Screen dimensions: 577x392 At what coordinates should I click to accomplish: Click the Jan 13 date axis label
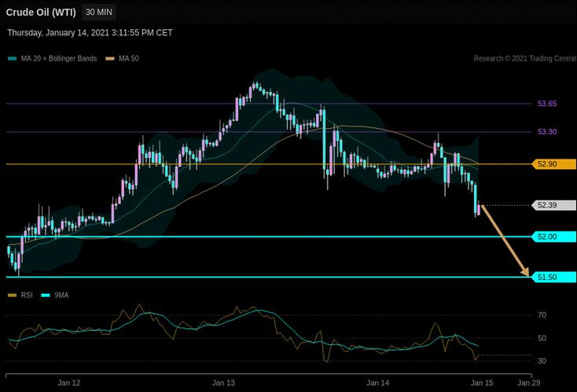(x=223, y=383)
